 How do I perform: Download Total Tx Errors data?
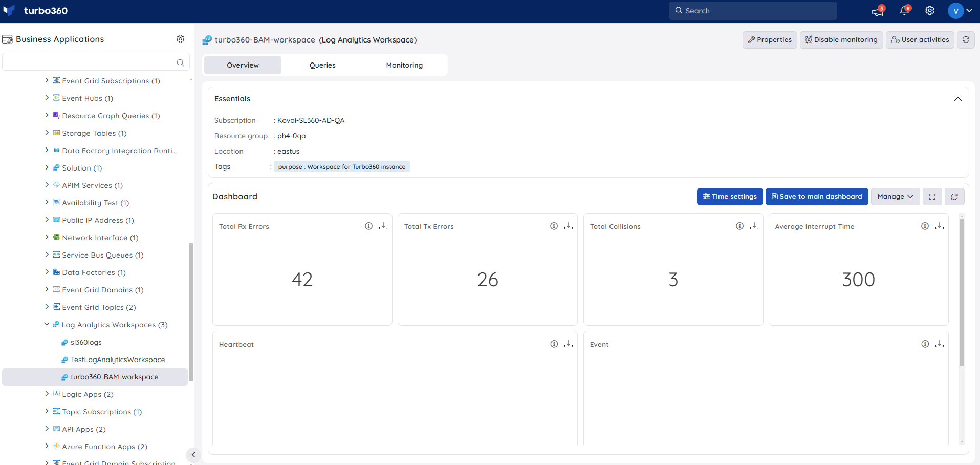pyautogui.click(x=569, y=226)
